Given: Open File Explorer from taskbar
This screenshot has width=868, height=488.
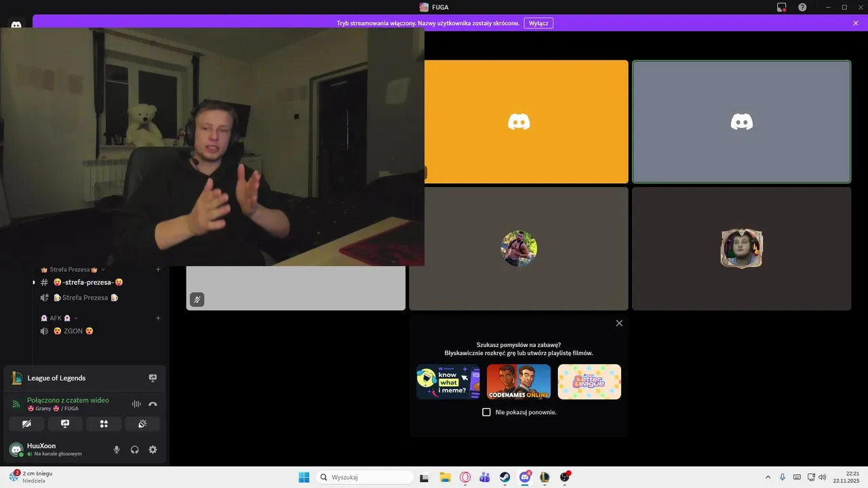Looking at the screenshot, I should tap(445, 477).
